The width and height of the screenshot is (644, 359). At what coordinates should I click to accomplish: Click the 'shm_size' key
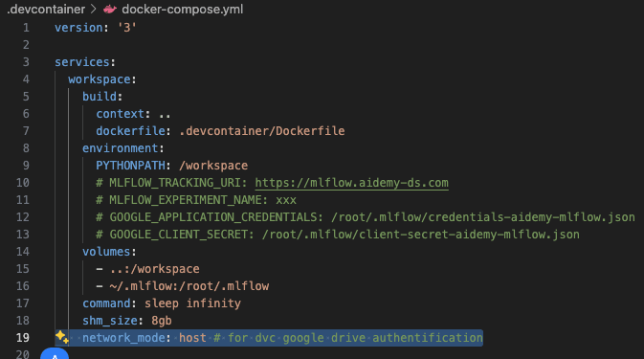pyautogui.click(x=110, y=321)
